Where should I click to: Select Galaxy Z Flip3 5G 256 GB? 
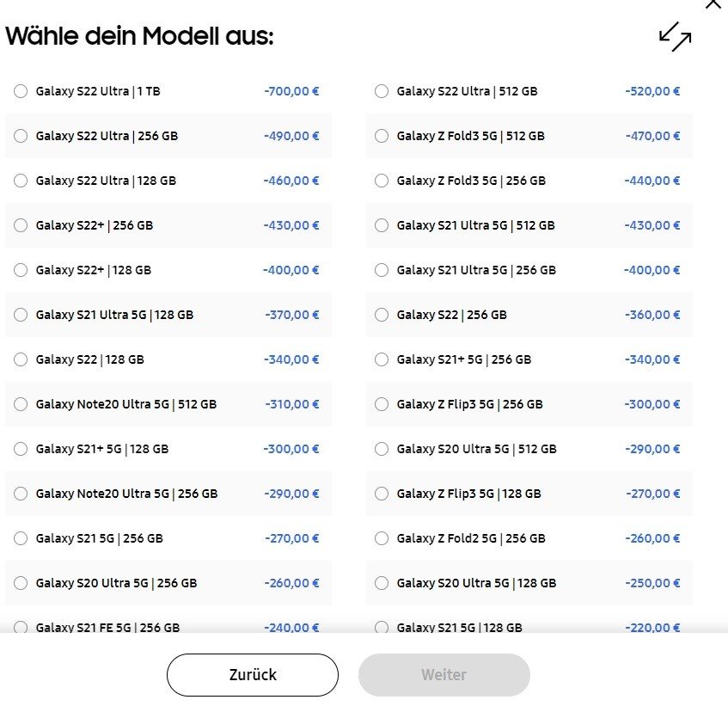(382, 404)
